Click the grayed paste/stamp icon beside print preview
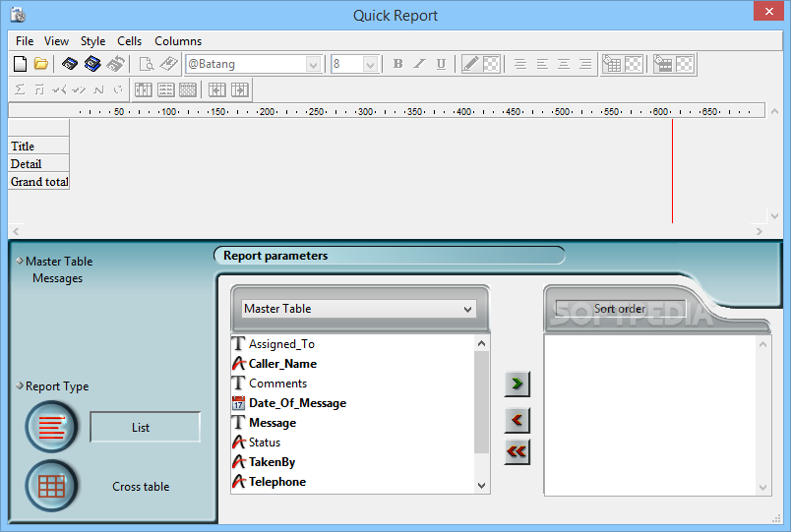This screenshot has height=532, width=791. point(168,64)
